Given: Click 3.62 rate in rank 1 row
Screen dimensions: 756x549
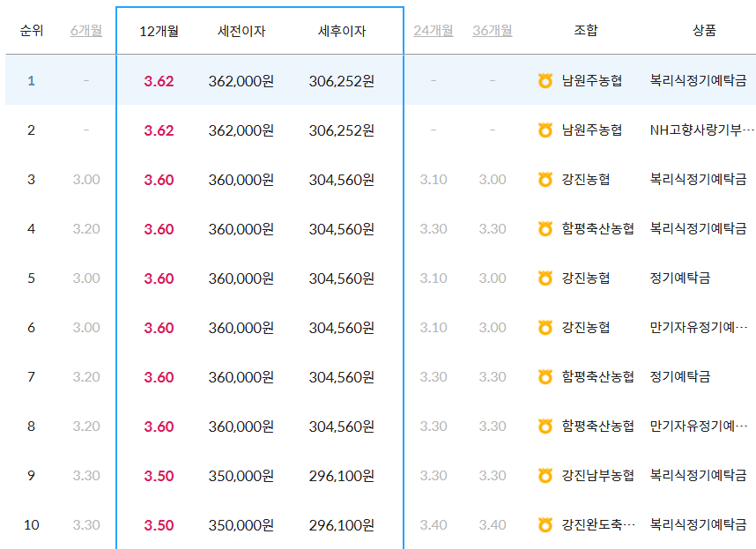Looking at the screenshot, I should tap(159, 81).
